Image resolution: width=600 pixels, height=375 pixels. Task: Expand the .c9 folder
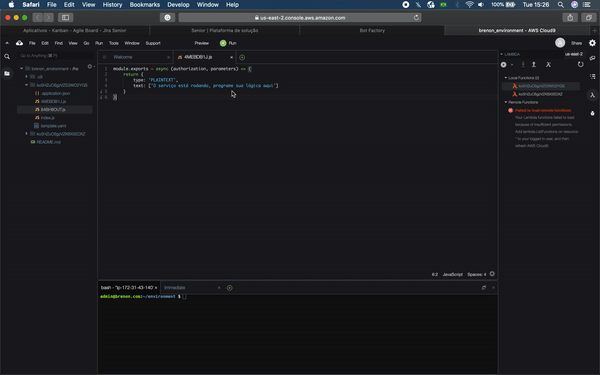tap(26, 77)
